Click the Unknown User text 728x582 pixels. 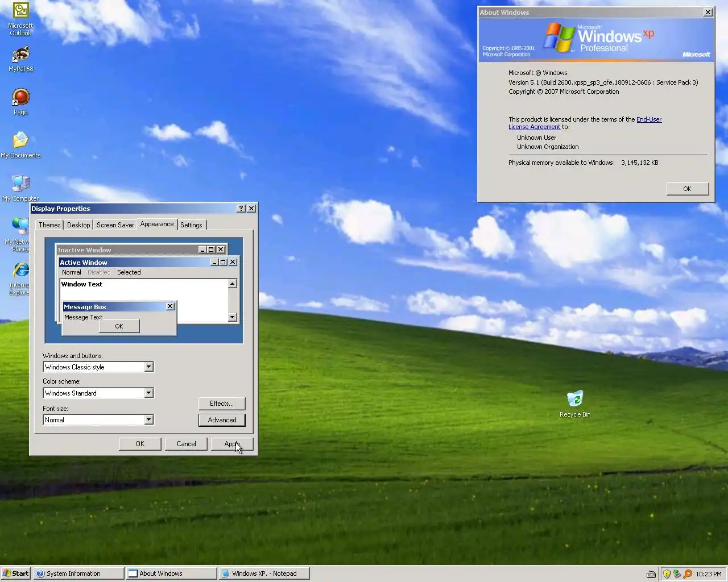pos(536,138)
